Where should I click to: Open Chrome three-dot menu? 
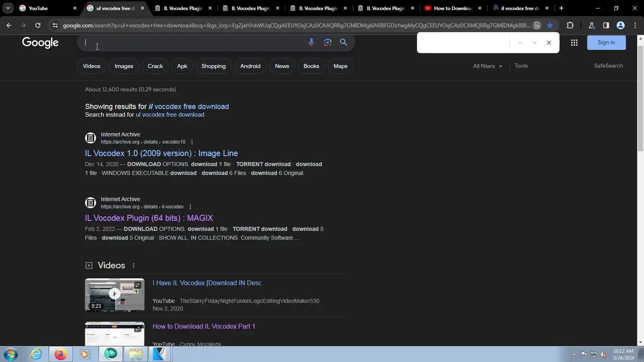click(x=635, y=25)
